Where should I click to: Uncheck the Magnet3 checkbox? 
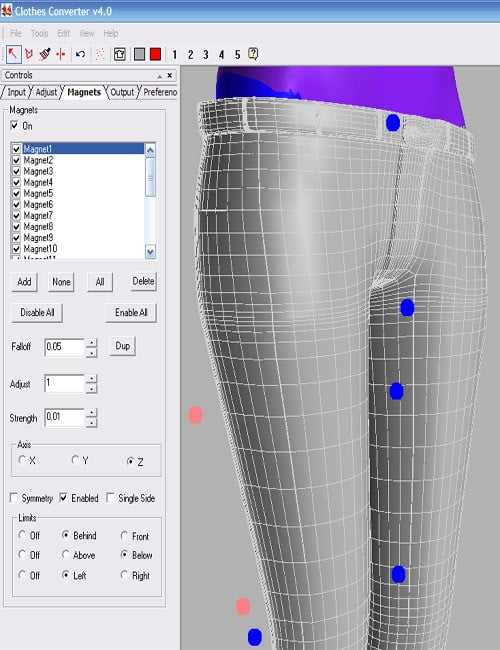coord(17,171)
